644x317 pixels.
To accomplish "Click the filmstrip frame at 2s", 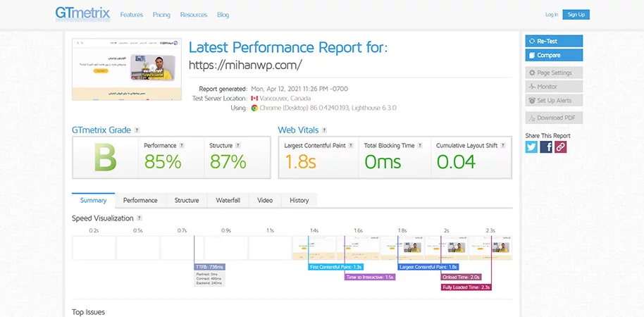I will pyautogui.click(x=446, y=248).
